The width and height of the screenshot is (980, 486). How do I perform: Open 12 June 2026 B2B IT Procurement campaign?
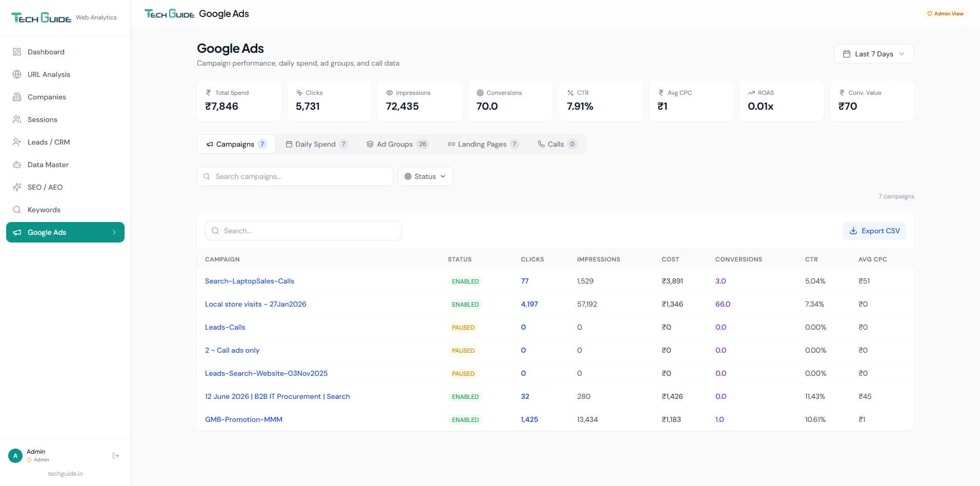pos(277,396)
